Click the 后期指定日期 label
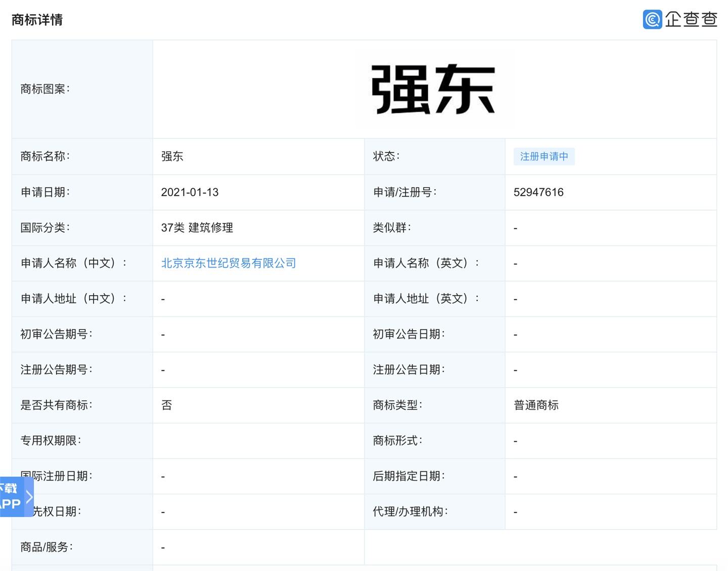The image size is (728, 571). click(408, 476)
